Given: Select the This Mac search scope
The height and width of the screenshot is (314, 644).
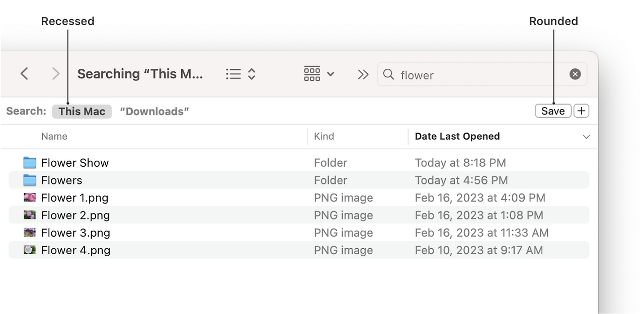Looking at the screenshot, I should 82,112.
